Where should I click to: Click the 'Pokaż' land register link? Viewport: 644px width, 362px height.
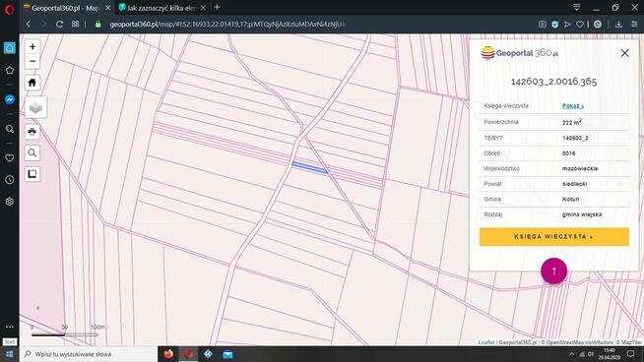572,106
